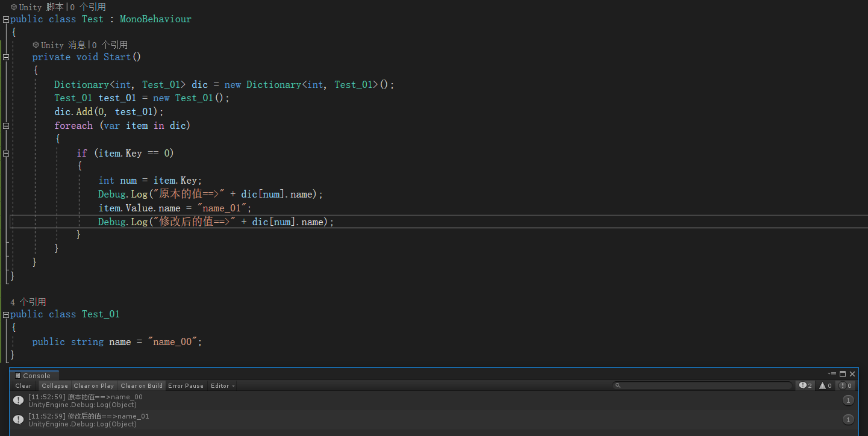Toggle Error Pause option
This screenshot has width=868, height=436.
point(186,385)
